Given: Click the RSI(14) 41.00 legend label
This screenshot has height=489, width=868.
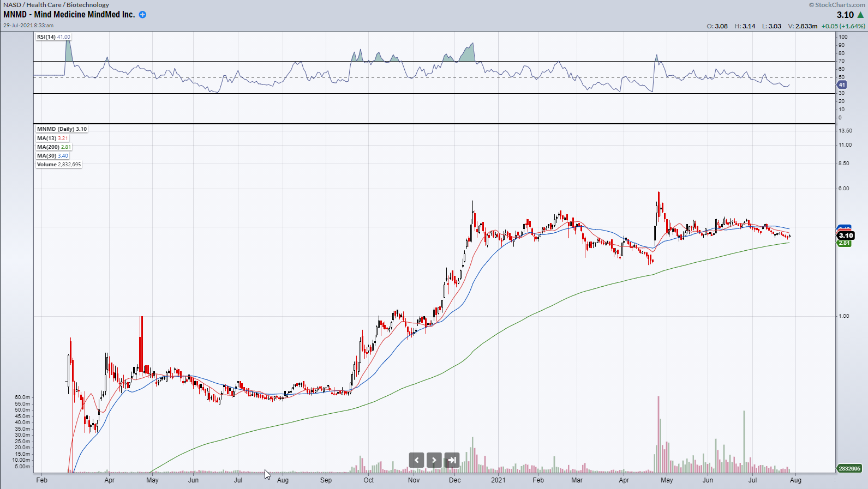Looking at the screenshot, I should click(53, 37).
